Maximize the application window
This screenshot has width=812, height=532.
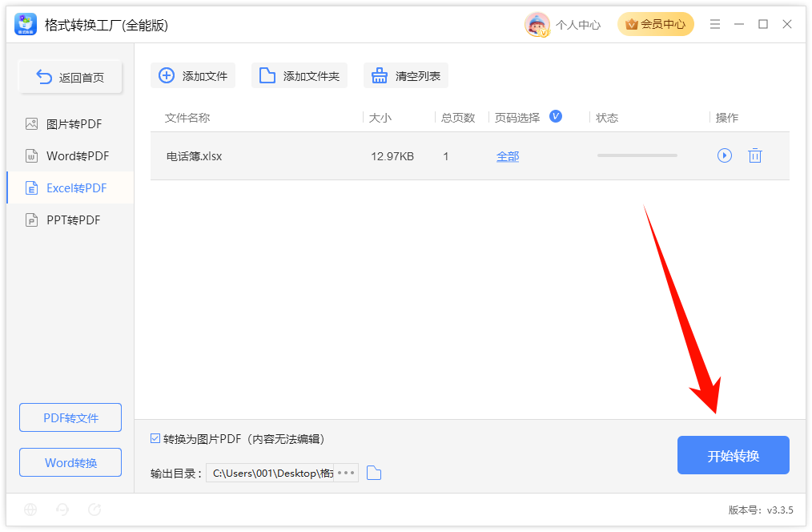[x=763, y=24]
